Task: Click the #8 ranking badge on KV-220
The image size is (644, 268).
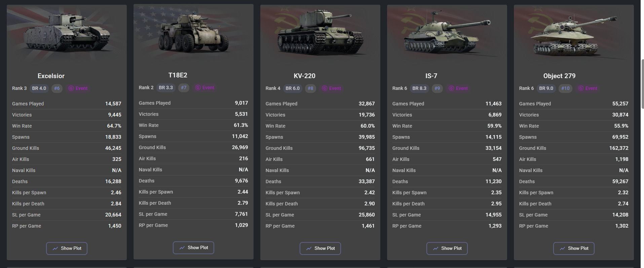Action: click(310, 88)
